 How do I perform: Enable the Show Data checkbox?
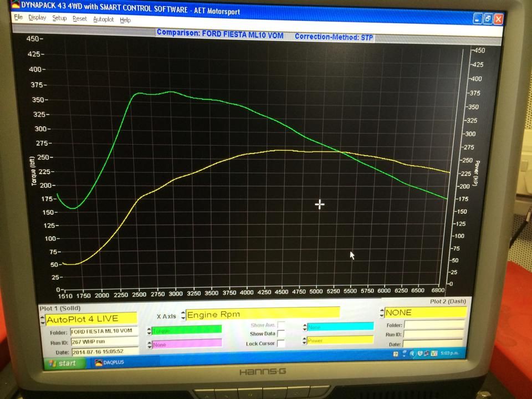[281, 334]
